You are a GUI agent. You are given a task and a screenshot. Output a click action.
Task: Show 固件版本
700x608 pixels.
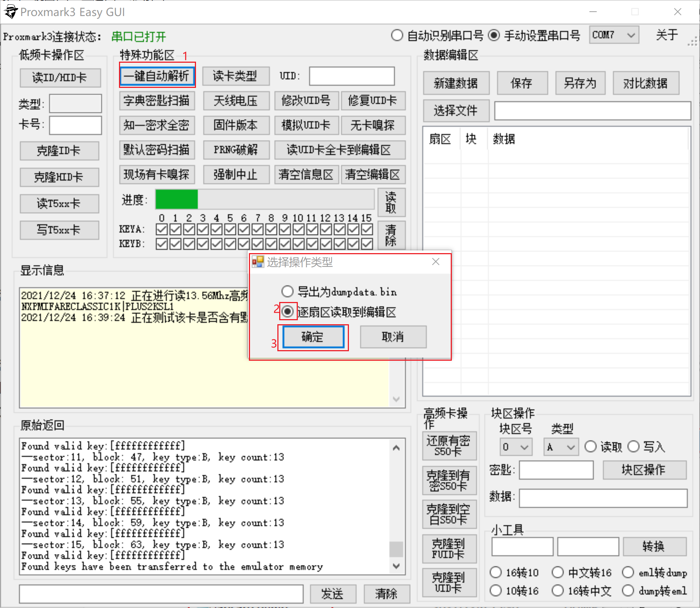[236, 125]
